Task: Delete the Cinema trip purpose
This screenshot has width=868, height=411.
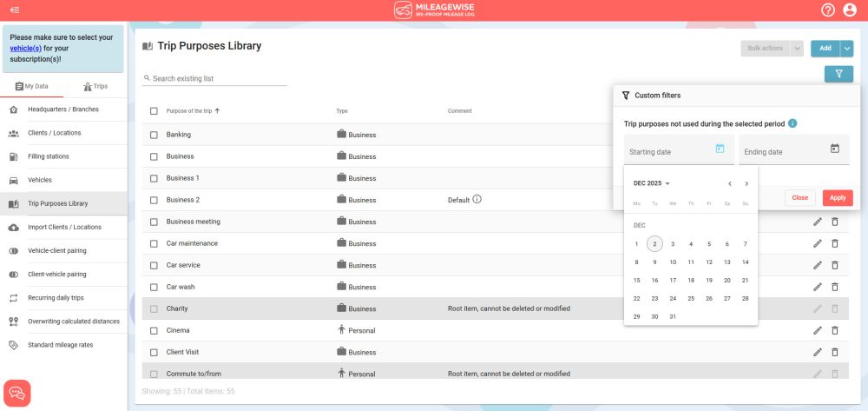Action: tap(835, 331)
